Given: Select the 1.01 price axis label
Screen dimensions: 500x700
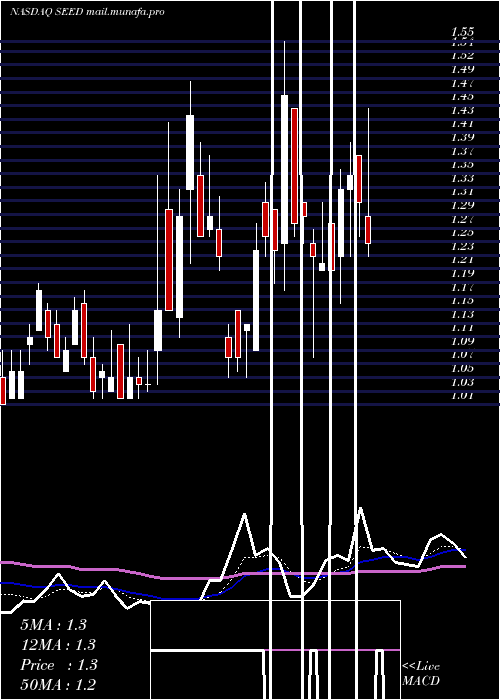Looking at the screenshot, I should click(462, 396).
